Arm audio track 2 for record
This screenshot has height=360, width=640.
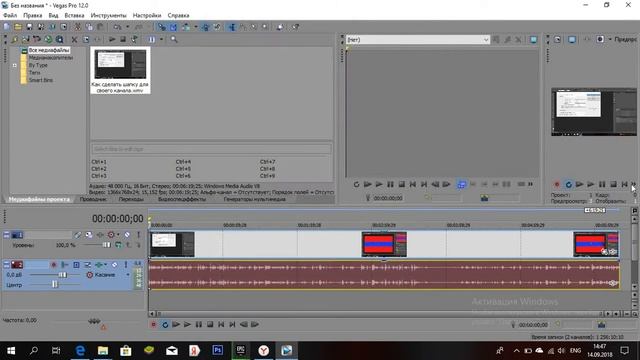pyautogui.click(x=53, y=265)
